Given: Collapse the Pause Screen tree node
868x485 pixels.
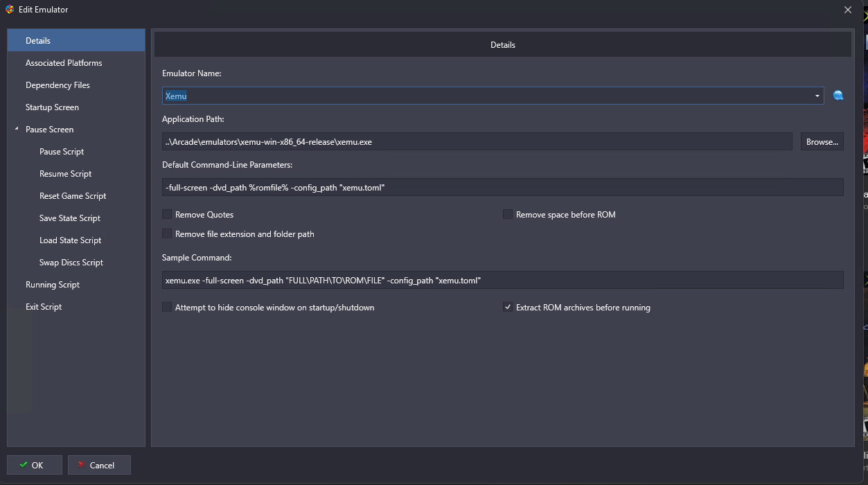Looking at the screenshot, I should pos(17,130).
